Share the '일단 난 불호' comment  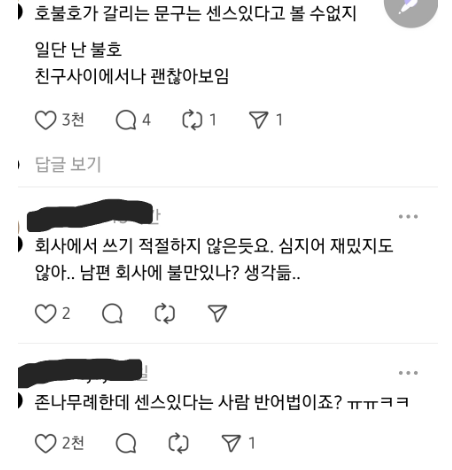[258, 120]
